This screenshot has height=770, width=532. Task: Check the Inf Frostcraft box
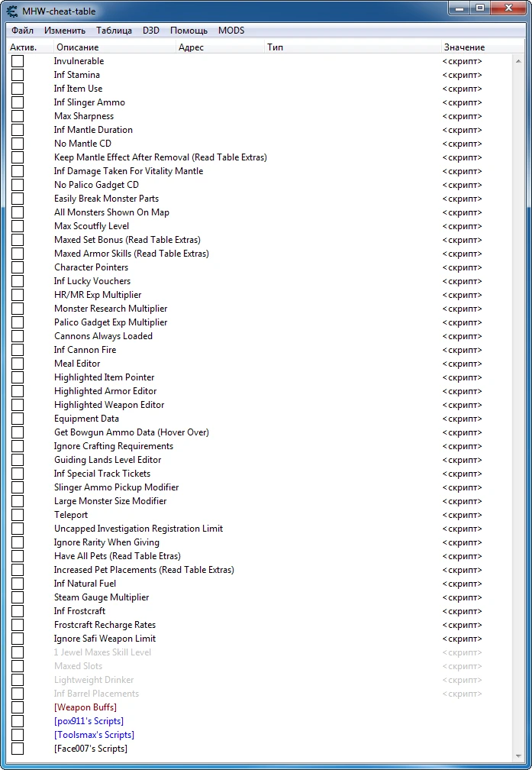coord(18,611)
